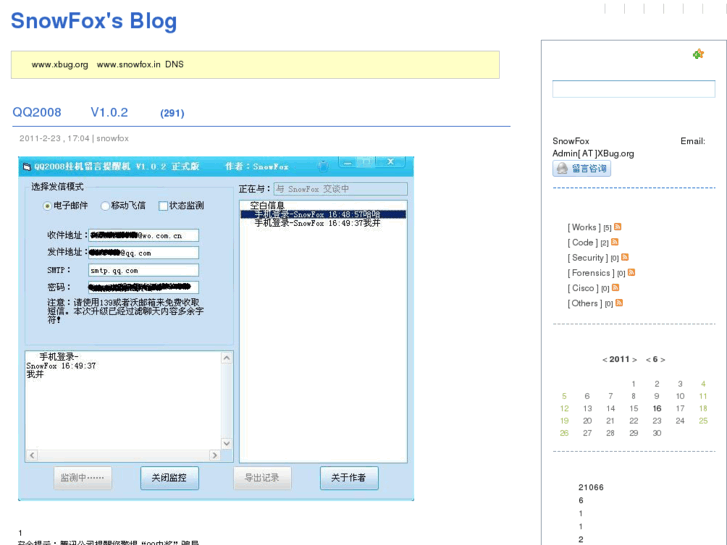Go to previous year before 2011
The width and height of the screenshot is (727, 545).
coord(605,359)
